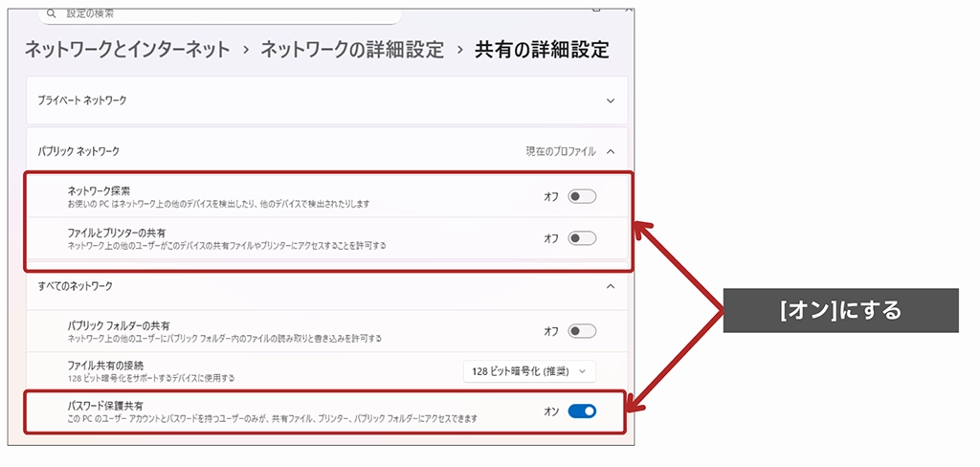Screen dimensions: 980x467
Task: Click the 現在のプロファイル label
Action: point(560,151)
